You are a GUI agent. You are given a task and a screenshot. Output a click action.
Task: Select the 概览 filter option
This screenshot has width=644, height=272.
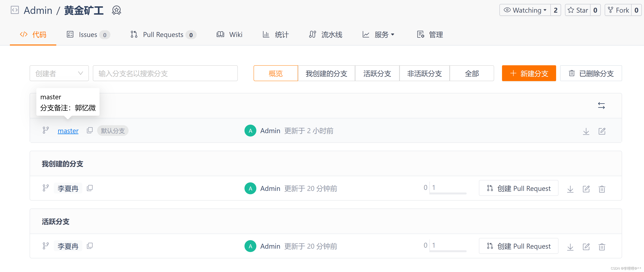click(275, 73)
